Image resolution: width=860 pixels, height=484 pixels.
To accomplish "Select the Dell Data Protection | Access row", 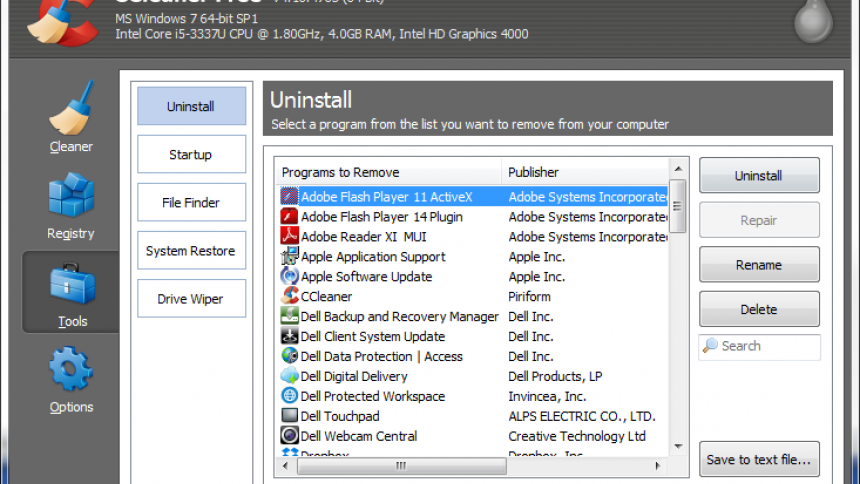I will tap(472, 356).
